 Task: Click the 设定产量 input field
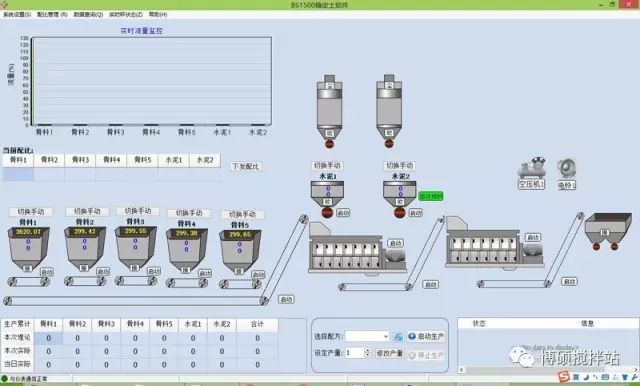[354, 353]
